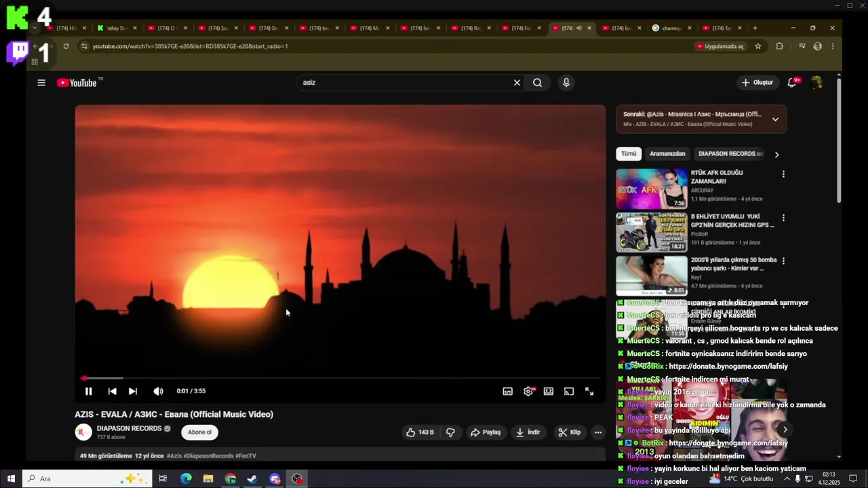868x488 pixels.
Task: Skip to the previous video
Action: (x=112, y=391)
